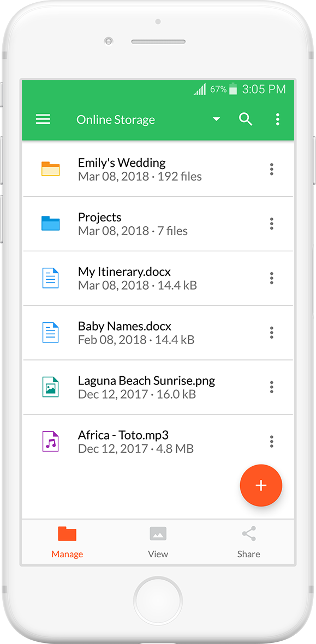Image resolution: width=316 pixels, height=644 pixels.
Task: Open options for Emily's Wedding folder
Action: point(272,169)
